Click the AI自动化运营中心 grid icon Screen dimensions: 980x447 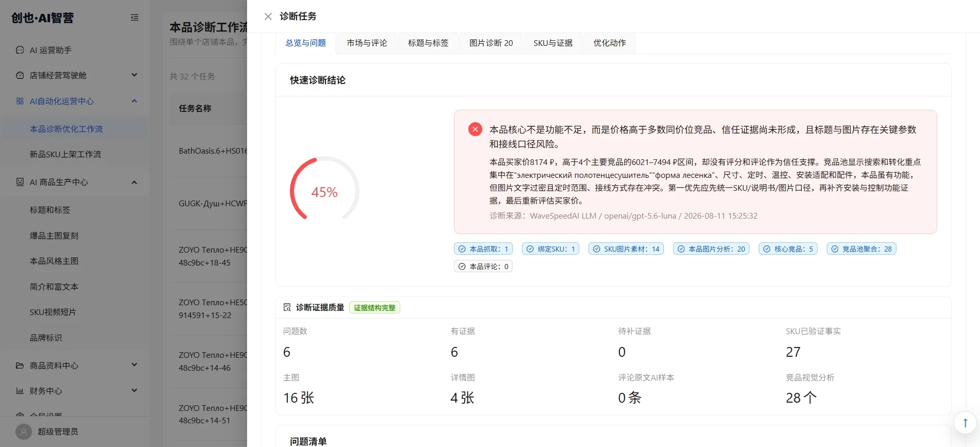click(20, 101)
